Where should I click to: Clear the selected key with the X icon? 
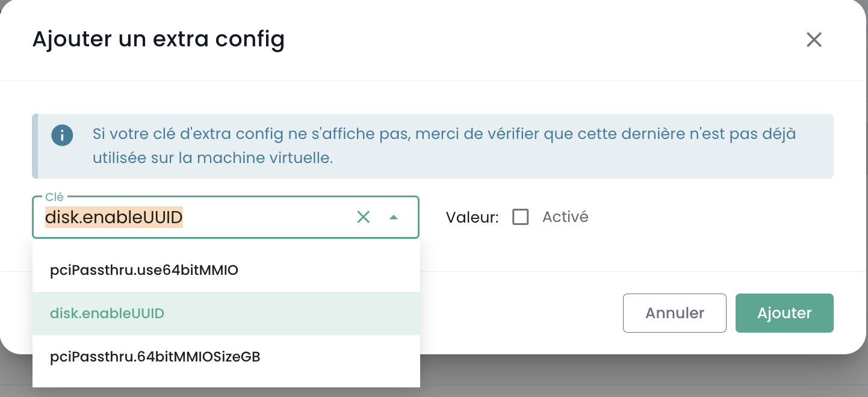click(364, 217)
